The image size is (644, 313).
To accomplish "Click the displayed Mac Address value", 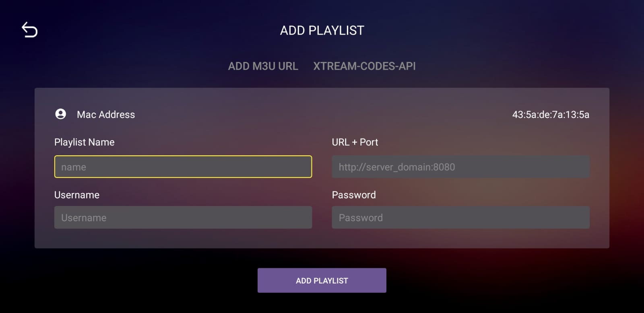I will 550,115.
